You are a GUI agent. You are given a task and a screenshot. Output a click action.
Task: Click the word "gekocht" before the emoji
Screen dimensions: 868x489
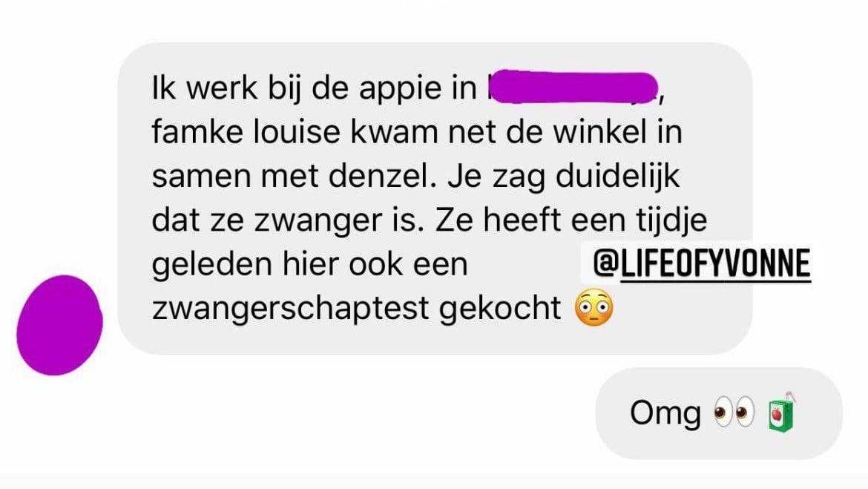coord(500,309)
